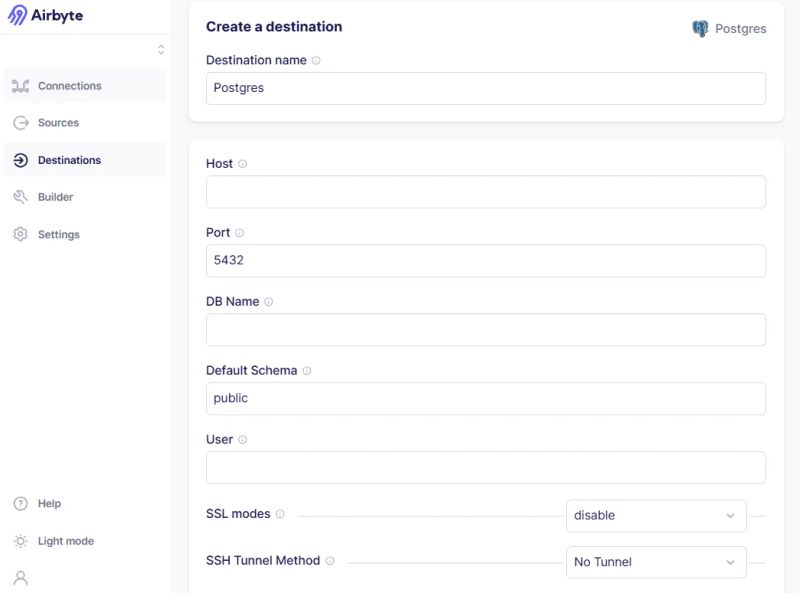Show info tooltip for Default Schema
This screenshot has height=593, width=800.
coord(307,370)
